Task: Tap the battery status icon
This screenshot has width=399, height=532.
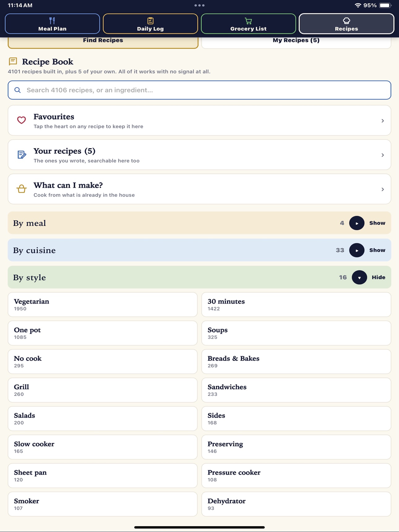Action: pyautogui.click(x=385, y=5)
